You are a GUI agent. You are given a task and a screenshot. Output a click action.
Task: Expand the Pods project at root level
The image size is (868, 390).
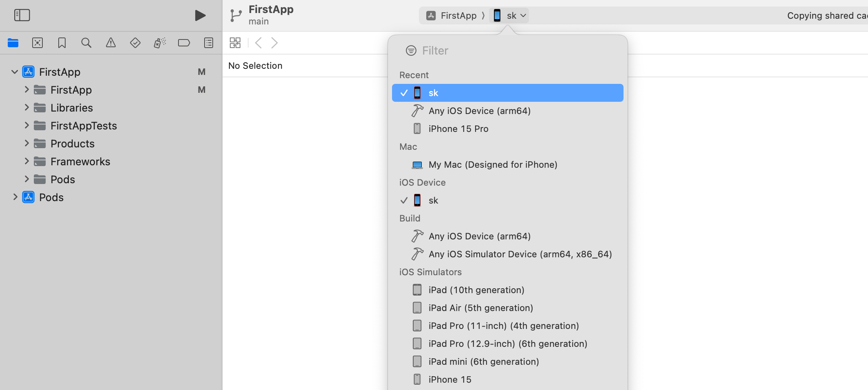(15, 197)
